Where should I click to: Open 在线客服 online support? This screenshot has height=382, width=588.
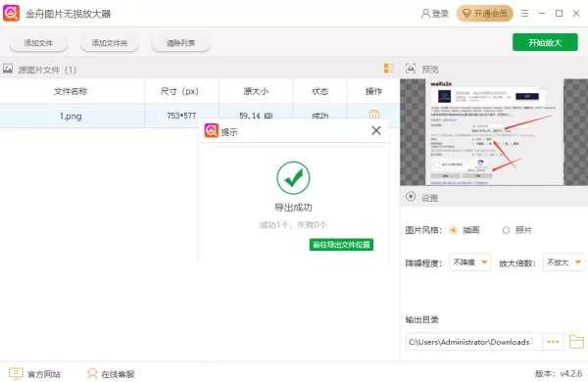coord(111,374)
